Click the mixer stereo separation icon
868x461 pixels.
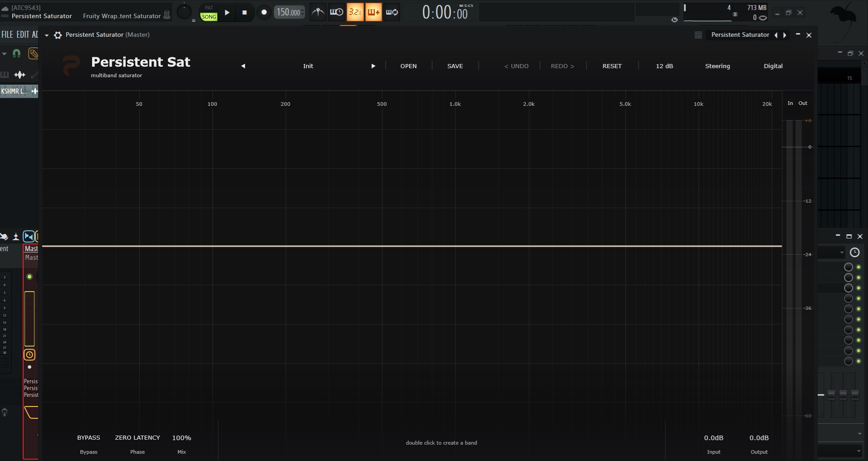(29, 236)
